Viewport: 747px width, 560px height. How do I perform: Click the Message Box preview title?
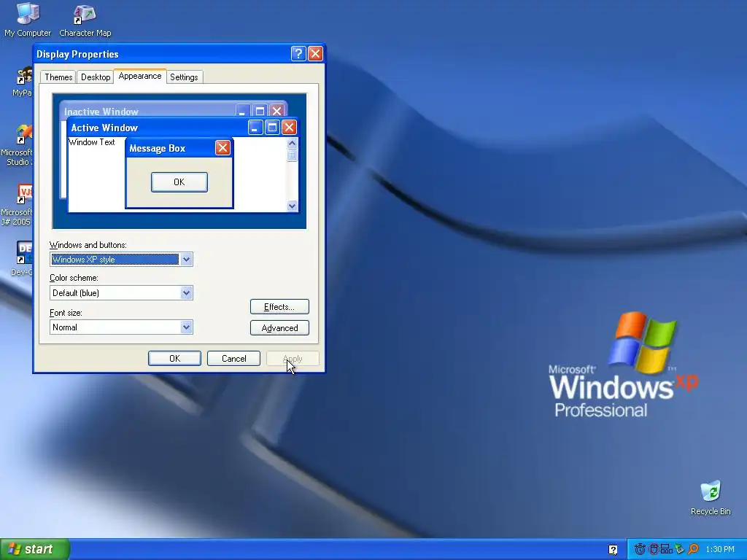[x=158, y=148]
